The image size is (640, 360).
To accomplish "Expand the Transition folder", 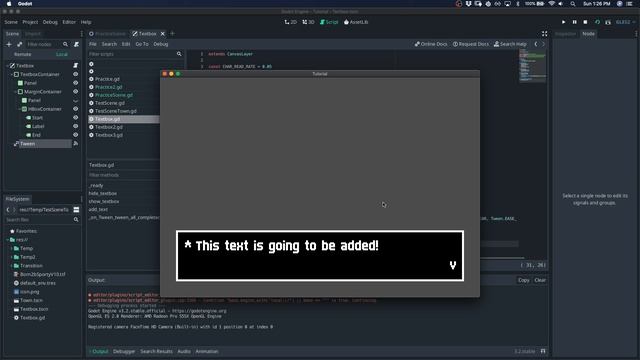I will (11, 266).
